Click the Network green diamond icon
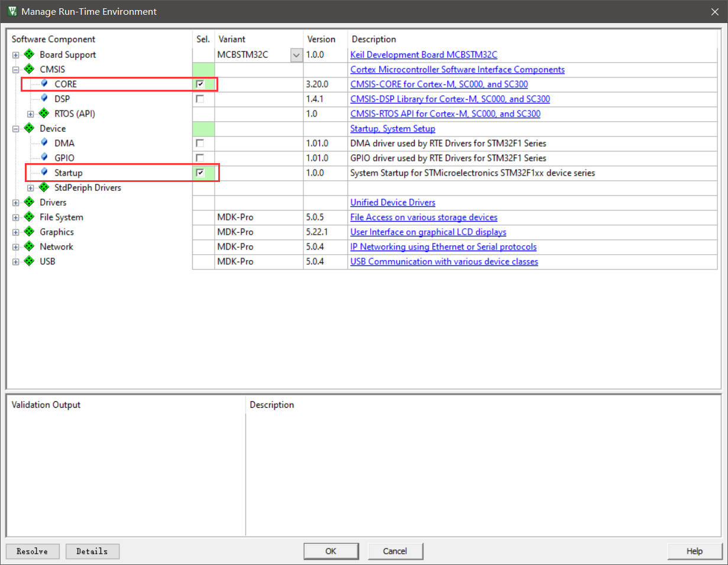The width and height of the screenshot is (728, 565). pyautogui.click(x=29, y=246)
